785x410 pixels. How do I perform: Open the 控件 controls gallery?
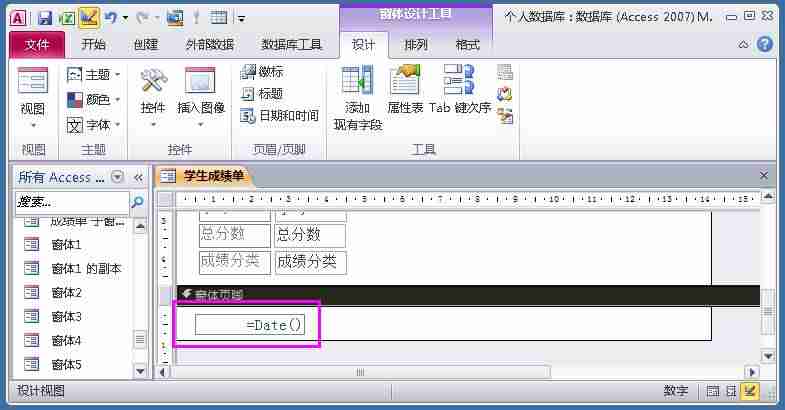[x=153, y=96]
